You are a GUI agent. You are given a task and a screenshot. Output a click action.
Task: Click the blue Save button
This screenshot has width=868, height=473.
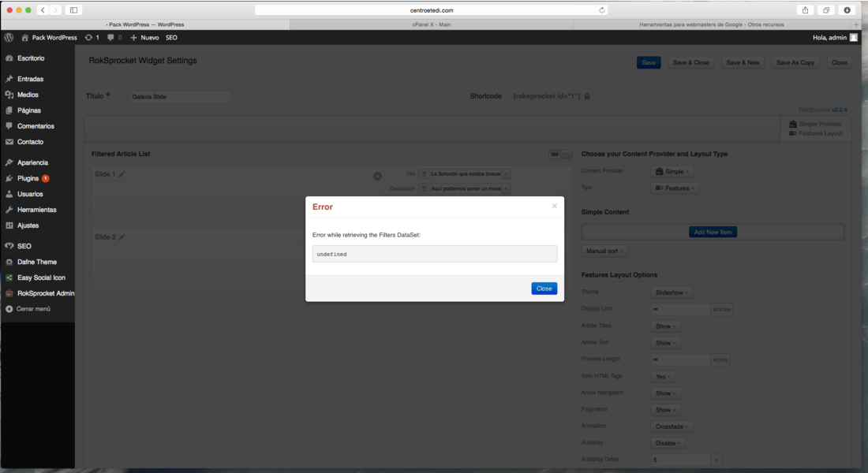(x=649, y=62)
